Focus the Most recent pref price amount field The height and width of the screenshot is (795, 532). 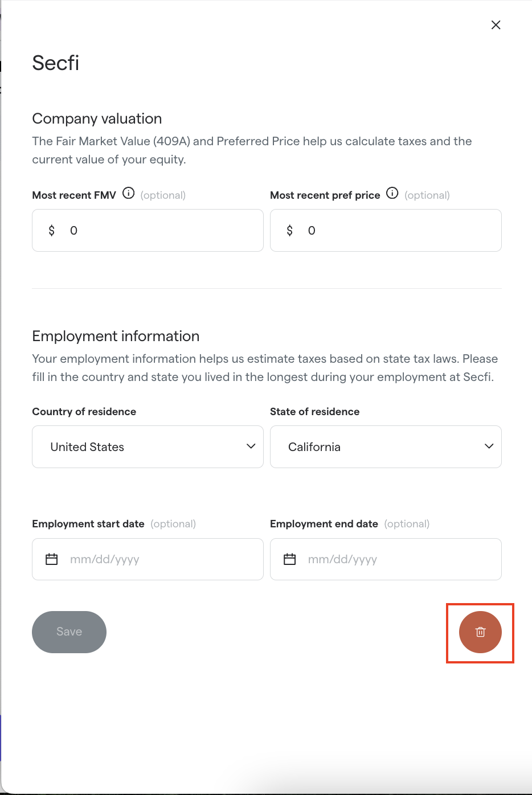pos(386,231)
